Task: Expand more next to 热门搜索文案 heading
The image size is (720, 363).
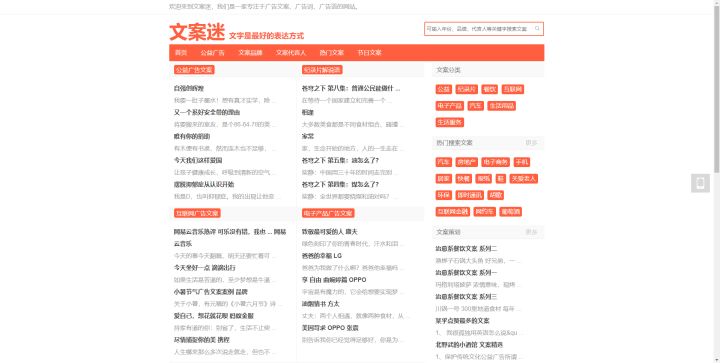Action: click(x=531, y=143)
